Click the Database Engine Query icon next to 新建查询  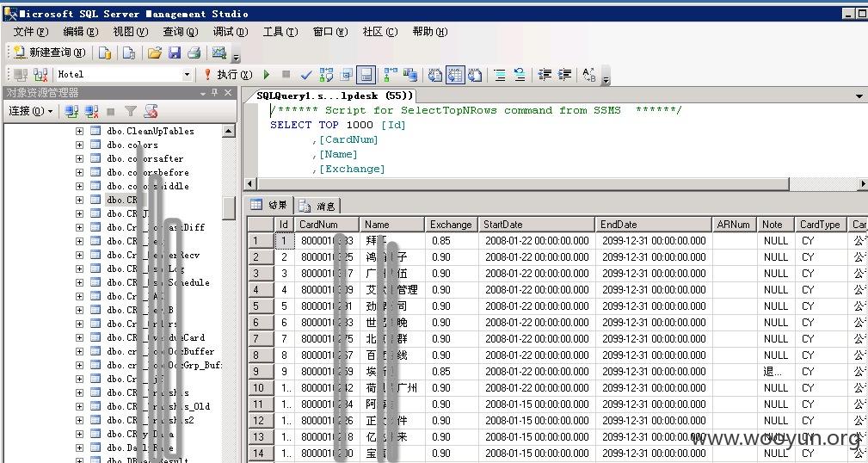pyautogui.click(x=105, y=52)
